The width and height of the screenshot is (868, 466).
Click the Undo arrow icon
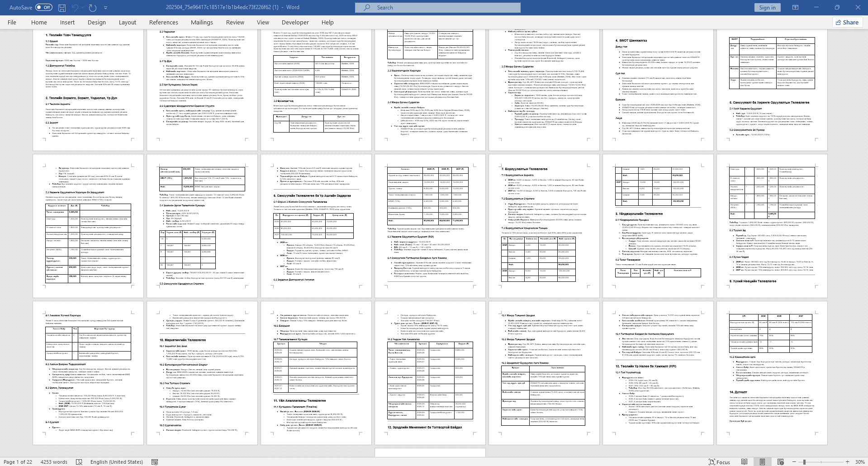pyautogui.click(x=75, y=7)
